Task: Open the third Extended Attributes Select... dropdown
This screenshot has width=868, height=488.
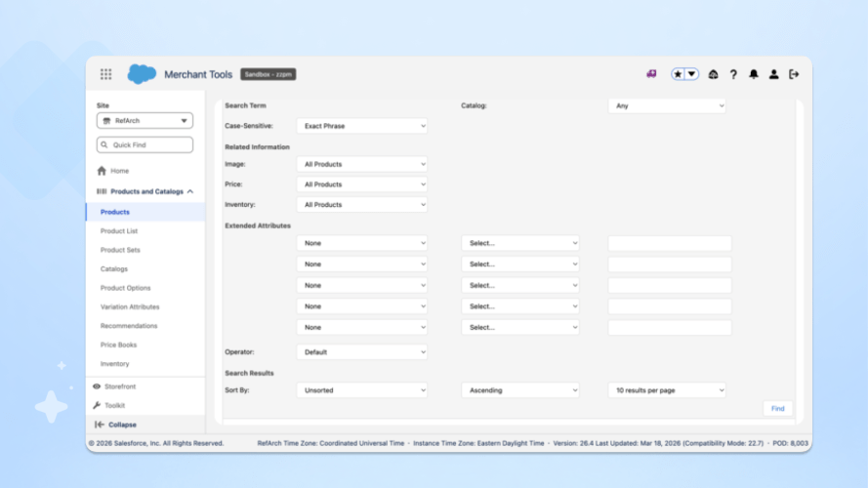Action: click(520, 286)
